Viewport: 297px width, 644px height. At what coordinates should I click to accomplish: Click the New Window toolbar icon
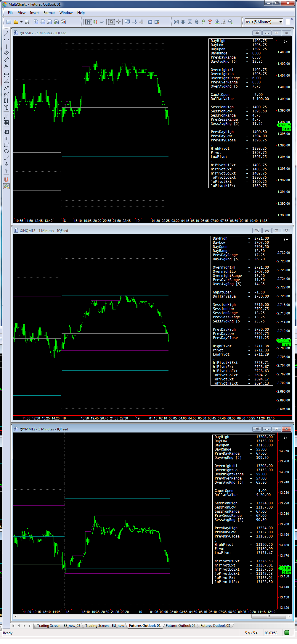(9, 22)
